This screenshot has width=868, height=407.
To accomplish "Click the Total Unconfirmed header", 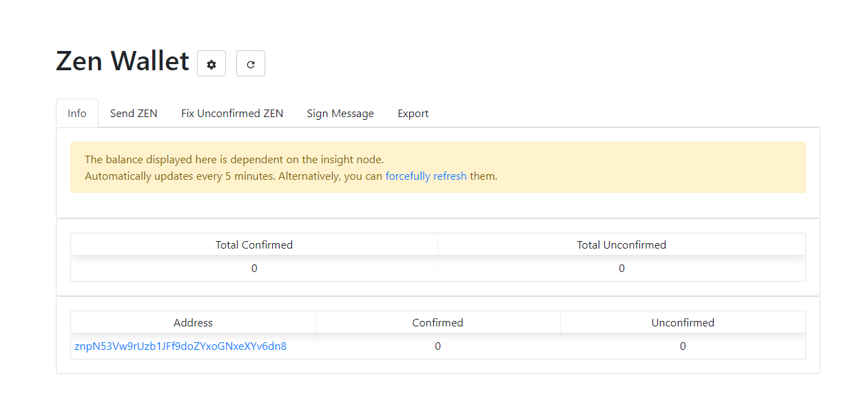I will [x=621, y=245].
